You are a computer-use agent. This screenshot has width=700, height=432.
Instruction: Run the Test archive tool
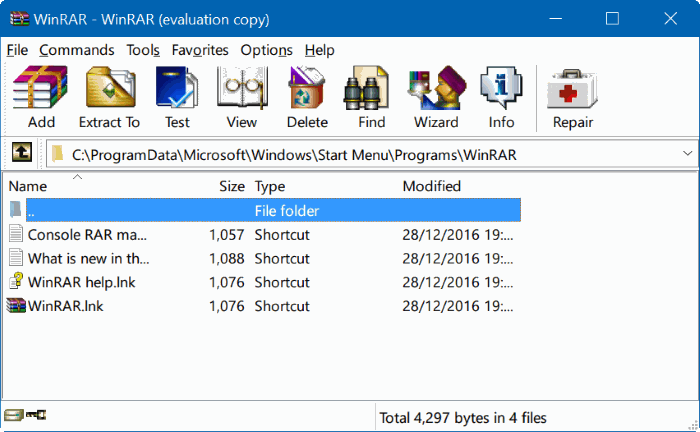(x=177, y=87)
